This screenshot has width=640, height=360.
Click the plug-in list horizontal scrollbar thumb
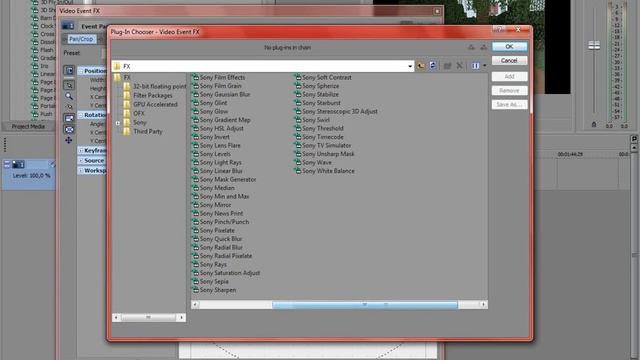[365, 304]
